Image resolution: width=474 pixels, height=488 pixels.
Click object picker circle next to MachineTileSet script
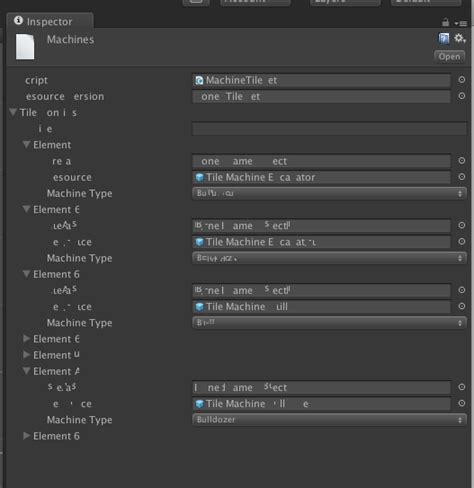point(461,80)
